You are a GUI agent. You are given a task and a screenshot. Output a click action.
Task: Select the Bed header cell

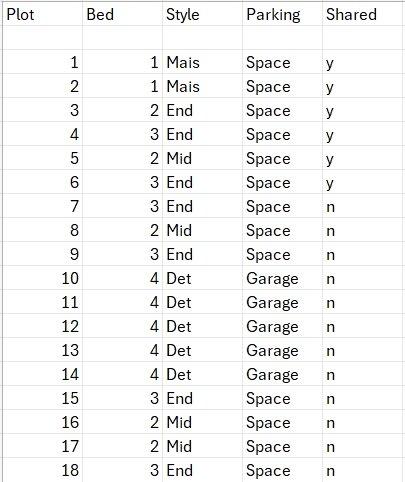point(123,14)
